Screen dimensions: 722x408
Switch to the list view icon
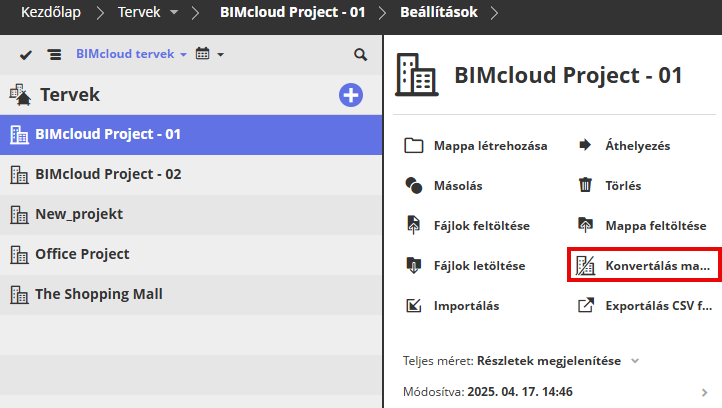(54, 54)
